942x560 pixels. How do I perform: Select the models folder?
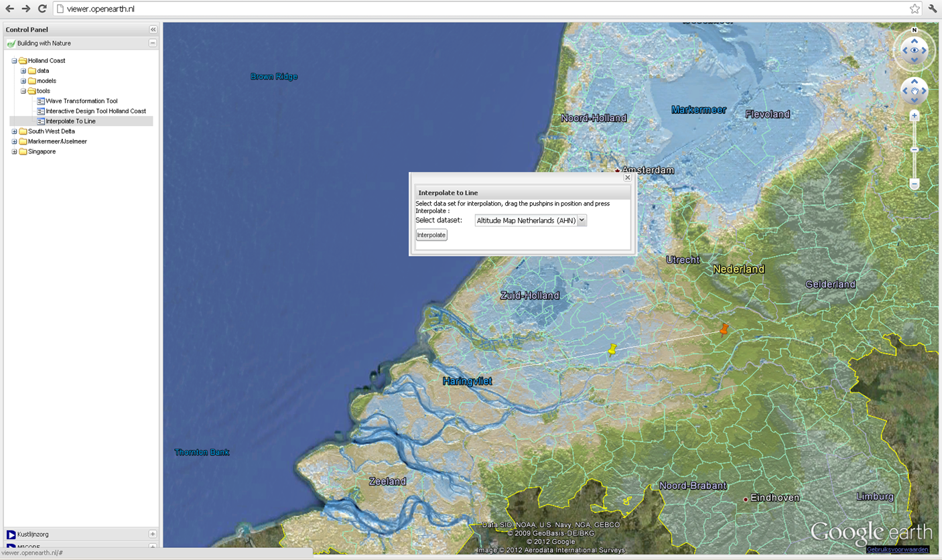pyautogui.click(x=46, y=80)
